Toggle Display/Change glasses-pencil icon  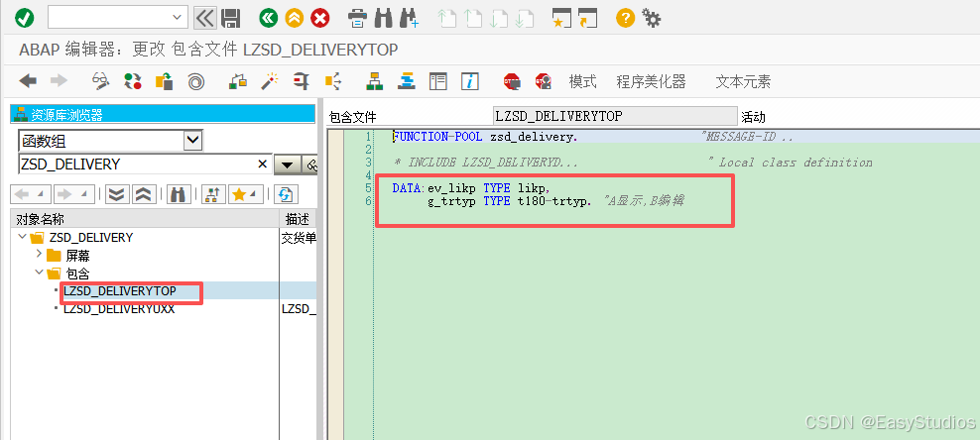click(x=100, y=81)
